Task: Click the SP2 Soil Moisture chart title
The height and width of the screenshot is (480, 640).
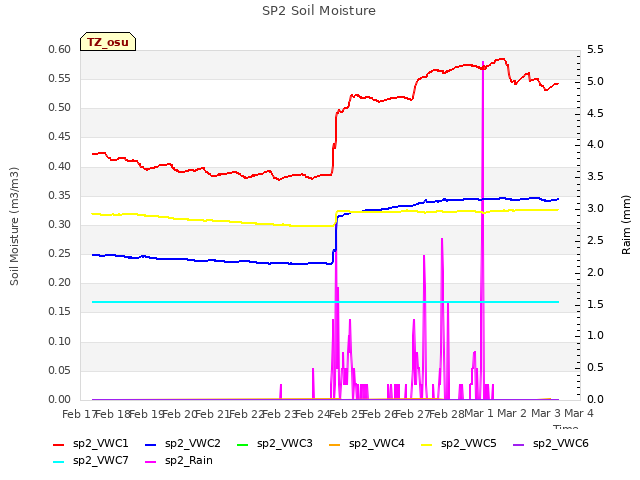Action: 319,11
